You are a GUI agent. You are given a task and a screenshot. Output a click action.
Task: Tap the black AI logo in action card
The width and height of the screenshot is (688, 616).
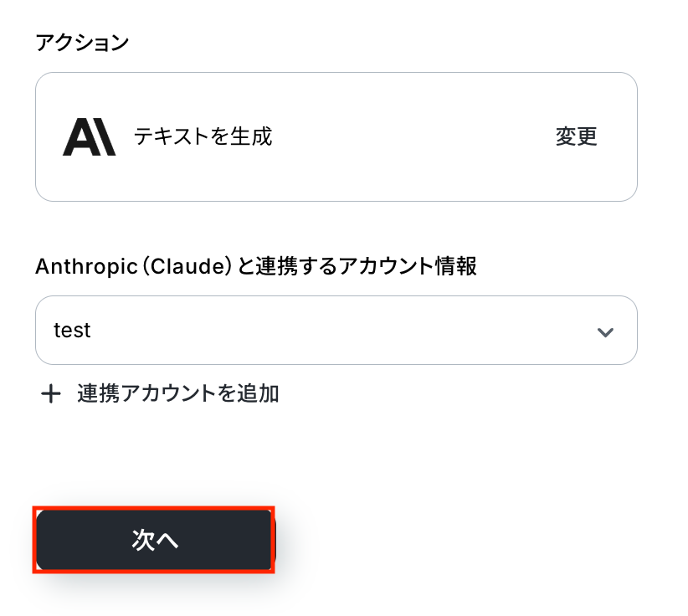(90, 136)
